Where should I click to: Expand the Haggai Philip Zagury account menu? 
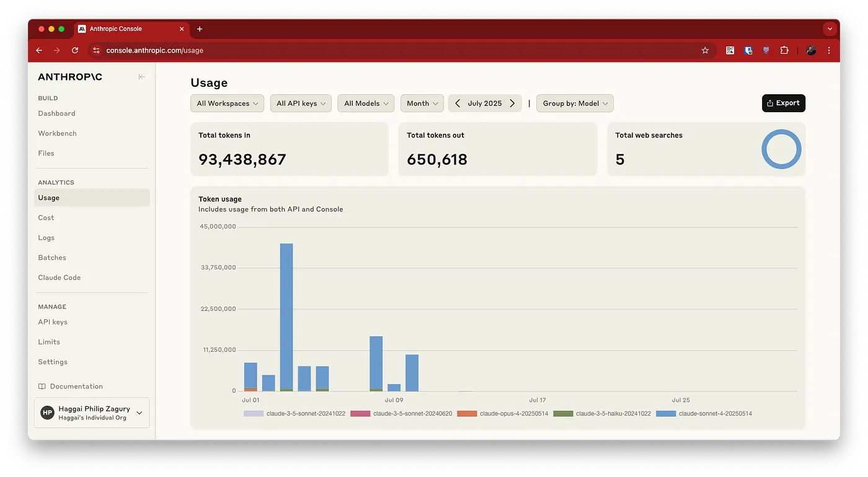(x=92, y=413)
